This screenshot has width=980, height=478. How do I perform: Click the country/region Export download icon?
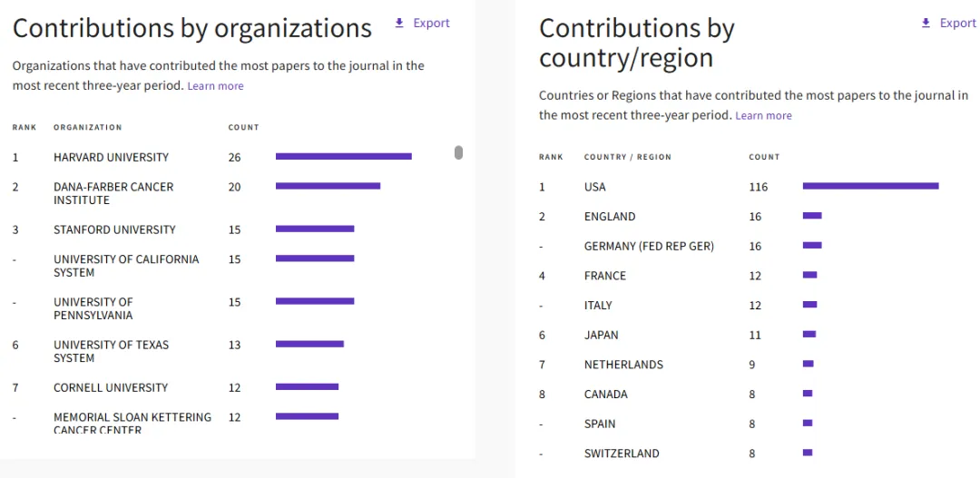pyautogui.click(x=926, y=23)
